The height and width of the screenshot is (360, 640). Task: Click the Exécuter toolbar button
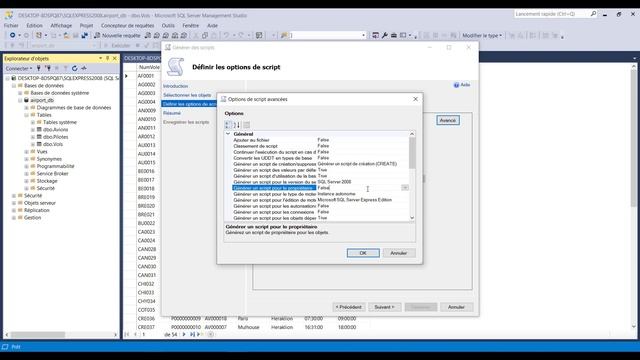117,45
